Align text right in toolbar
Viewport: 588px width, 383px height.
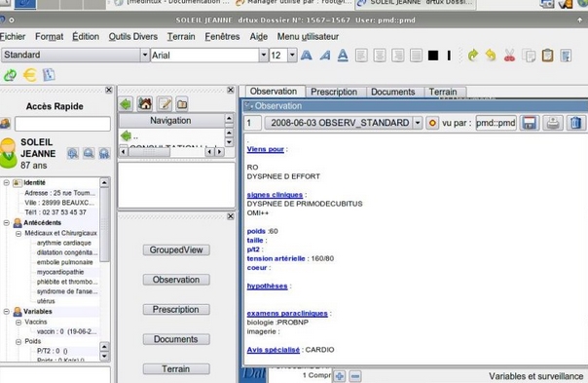coord(397,56)
